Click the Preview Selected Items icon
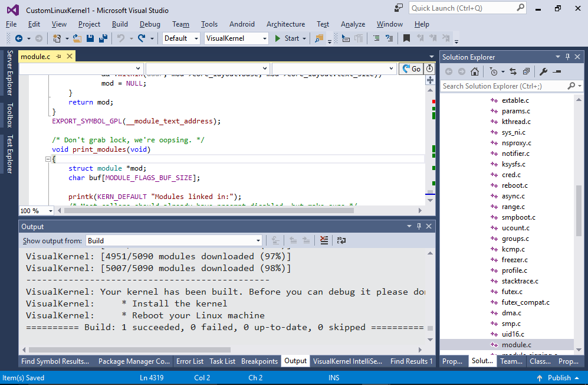Screen dimensions: 588x385 pyautogui.click(x=557, y=71)
